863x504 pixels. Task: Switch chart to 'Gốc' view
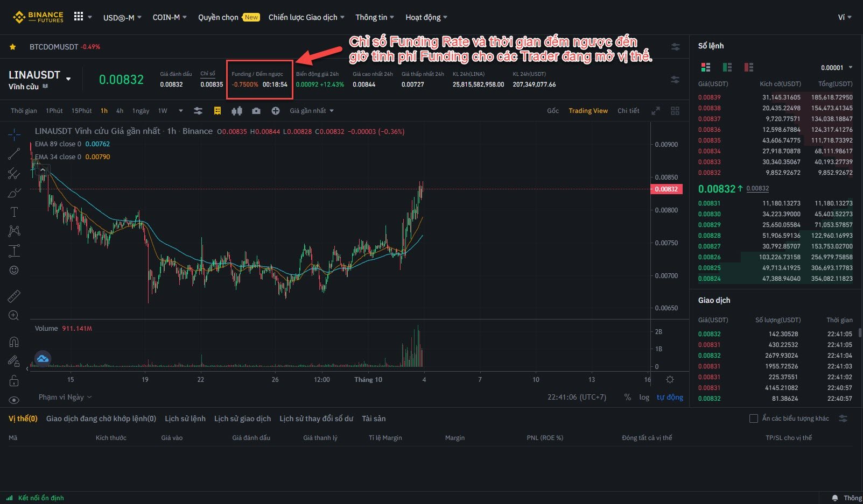(x=553, y=111)
